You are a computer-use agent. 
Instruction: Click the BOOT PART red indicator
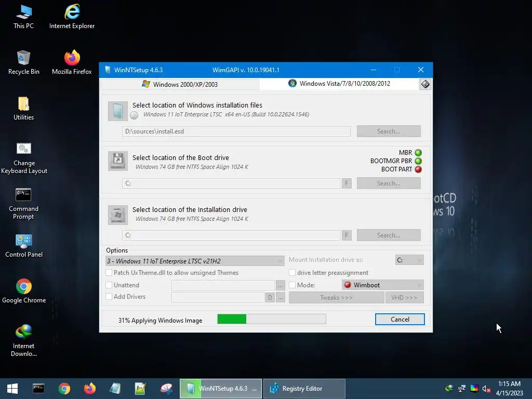418,169
